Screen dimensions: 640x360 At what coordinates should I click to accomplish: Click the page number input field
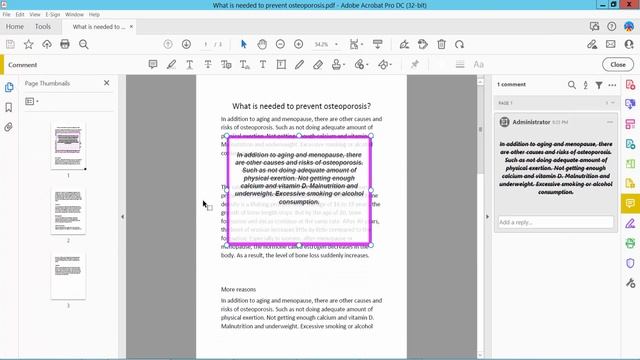pyautogui.click(x=206, y=44)
